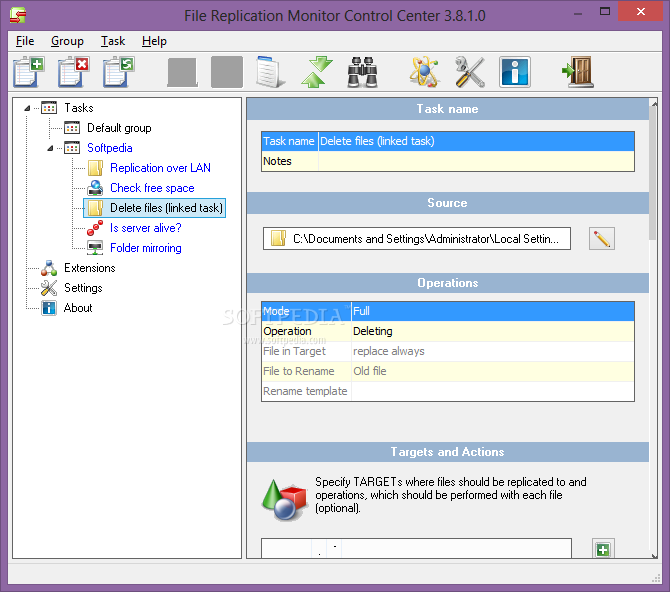Click the Add new task toolbar icon
670x592 pixels.
(29, 72)
